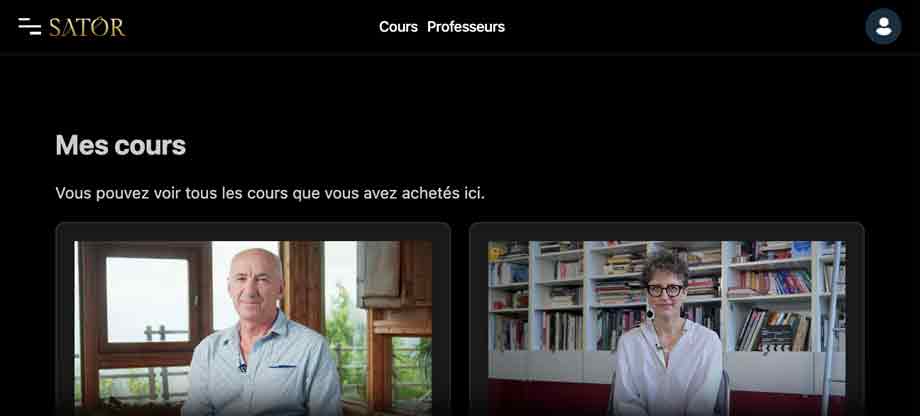Screen dimensions: 920x416
Task: Open the hamburger menu icon
Action: 29,26
